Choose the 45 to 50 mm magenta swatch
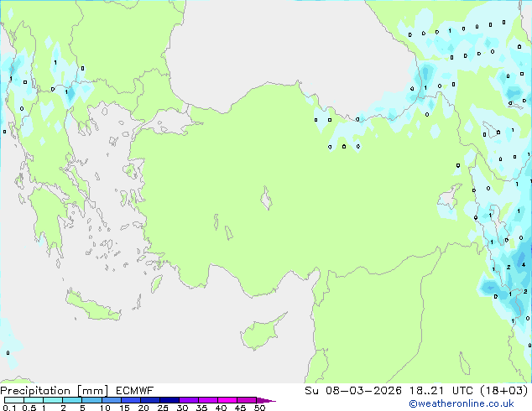 248,401
